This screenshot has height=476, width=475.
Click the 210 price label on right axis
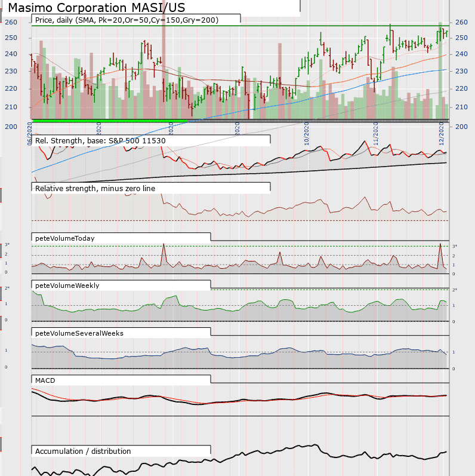[461, 107]
